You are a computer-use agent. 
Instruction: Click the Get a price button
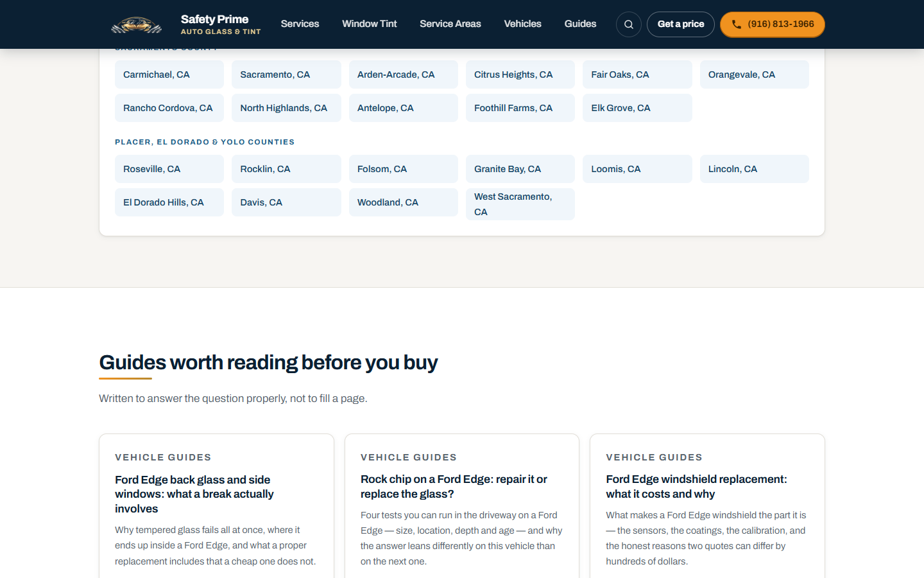pyautogui.click(x=681, y=24)
